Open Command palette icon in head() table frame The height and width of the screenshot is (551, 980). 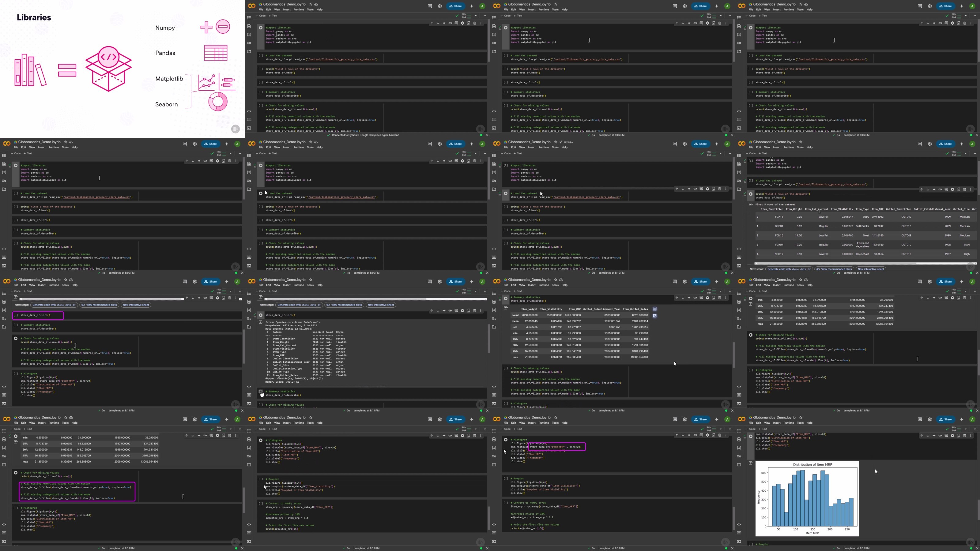point(739,257)
